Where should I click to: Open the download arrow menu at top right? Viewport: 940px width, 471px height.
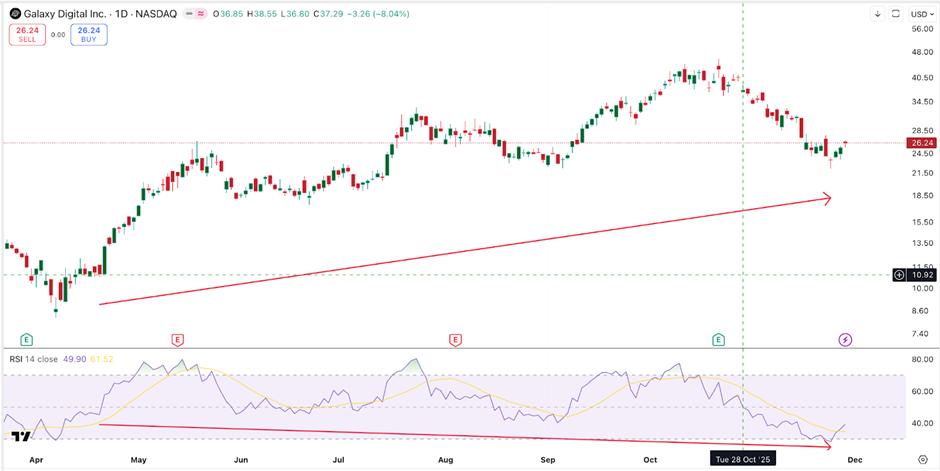878,13
